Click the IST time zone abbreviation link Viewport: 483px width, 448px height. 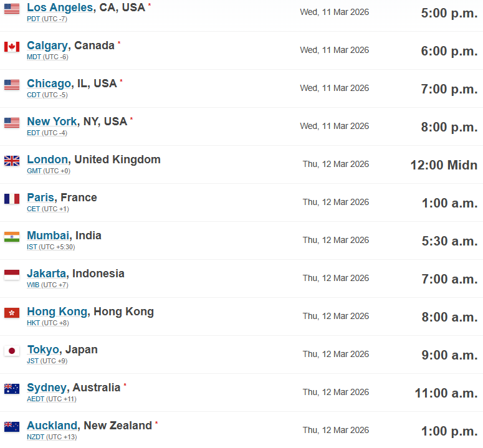(x=32, y=247)
